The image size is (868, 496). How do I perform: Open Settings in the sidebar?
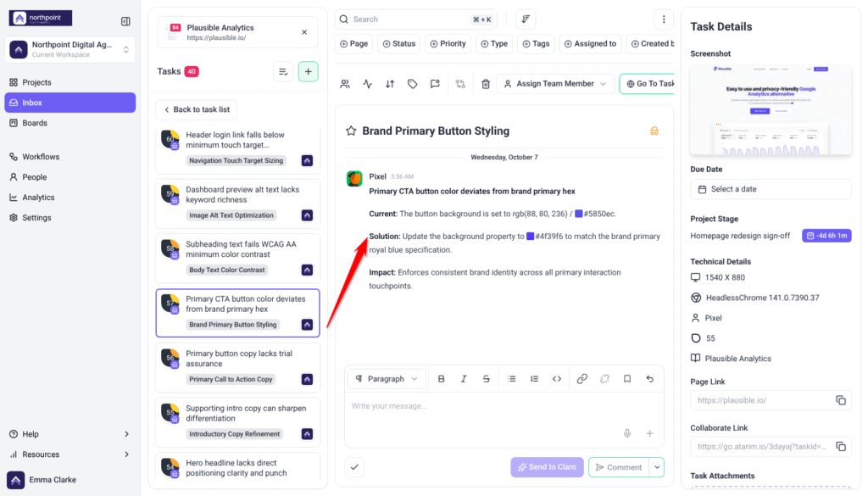(70, 218)
